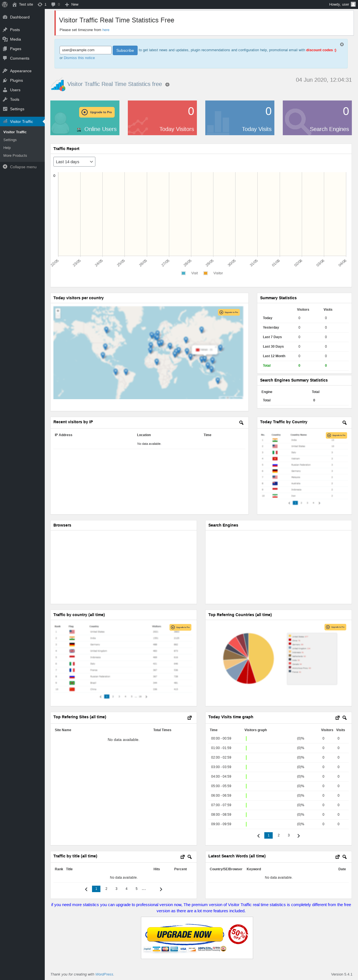Search Today Visits time graph magnifier
The width and height of the screenshot is (358, 980).
(344, 717)
